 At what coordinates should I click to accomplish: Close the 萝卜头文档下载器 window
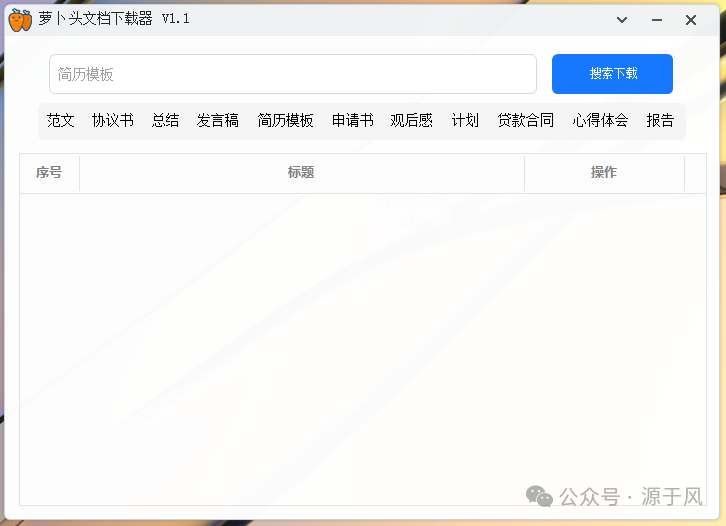691,20
